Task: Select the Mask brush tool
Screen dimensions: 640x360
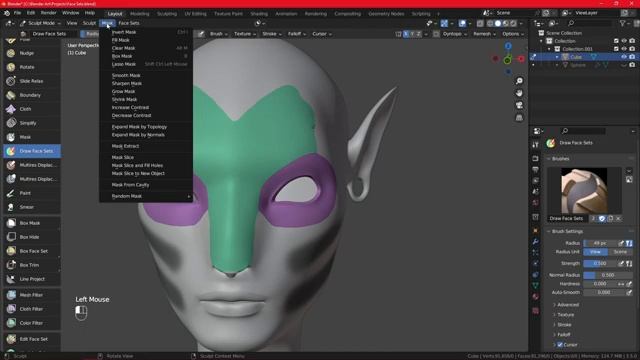Action: point(32,137)
